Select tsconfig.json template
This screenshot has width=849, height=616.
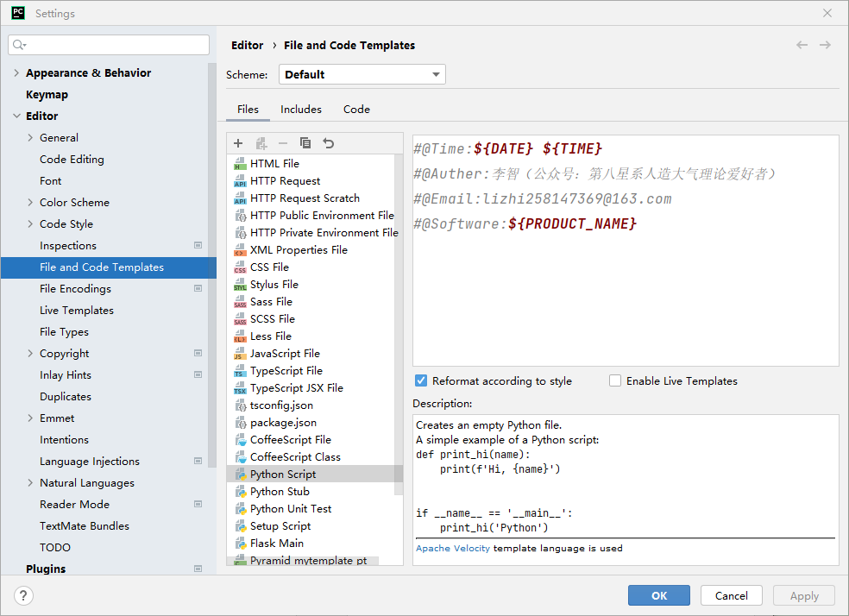[281, 405]
